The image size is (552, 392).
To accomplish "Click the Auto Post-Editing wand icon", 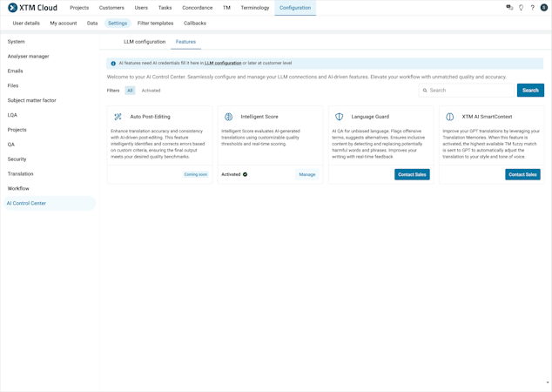I will coord(118,117).
